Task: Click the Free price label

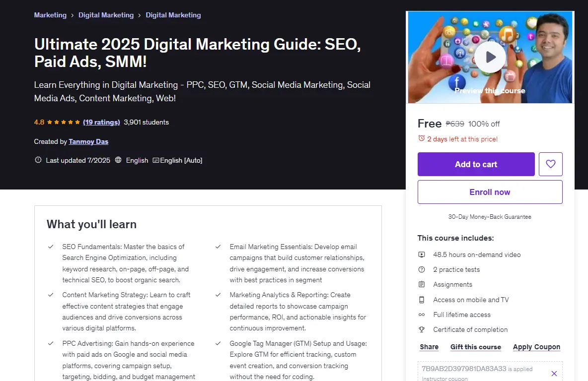Action: click(430, 124)
